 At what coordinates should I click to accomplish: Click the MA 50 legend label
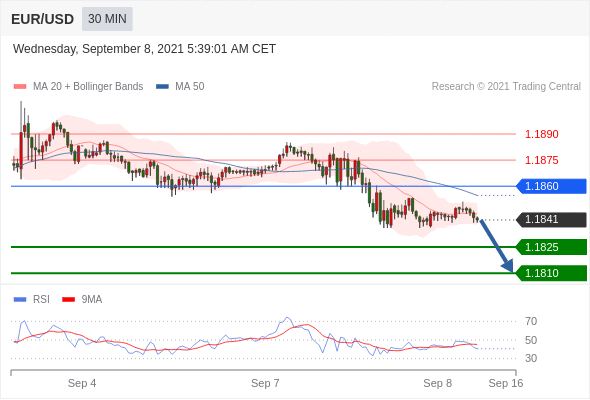[x=190, y=87]
